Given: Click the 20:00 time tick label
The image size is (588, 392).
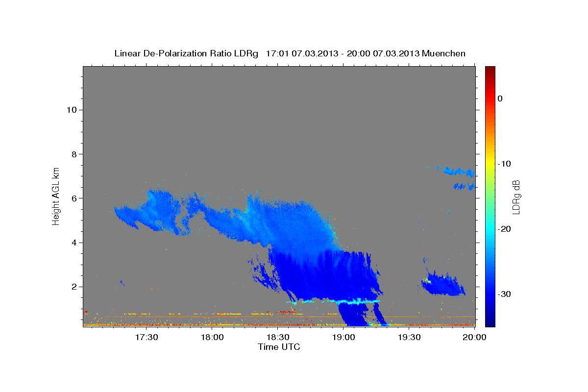Looking at the screenshot, I should coord(474,337).
